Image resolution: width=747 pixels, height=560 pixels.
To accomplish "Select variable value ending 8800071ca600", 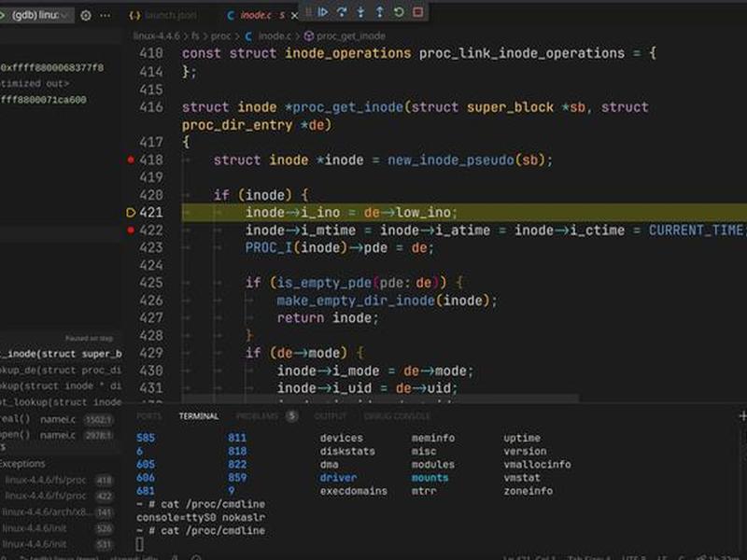I will click(43, 100).
